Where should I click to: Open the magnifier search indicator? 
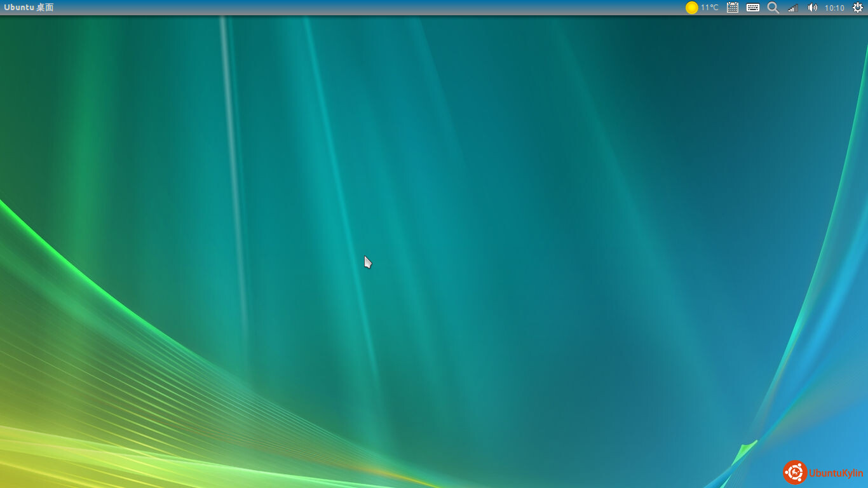tap(773, 8)
